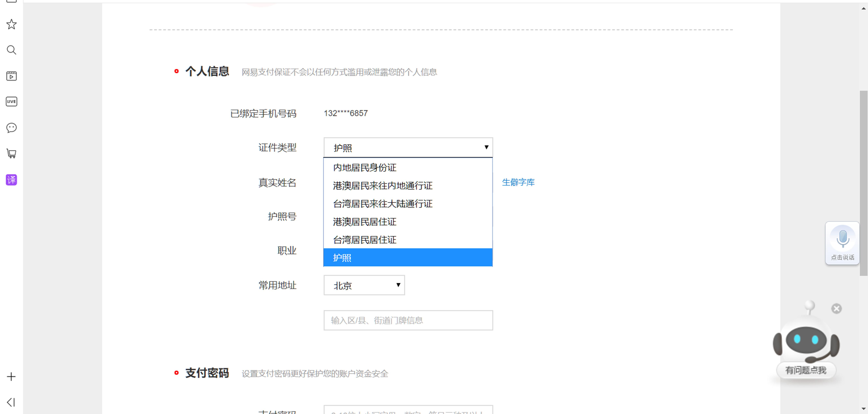Image resolution: width=868 pixels, height=414 pixels.
Task: Click the plus icon in sidebar
Action: pos(11,376)
